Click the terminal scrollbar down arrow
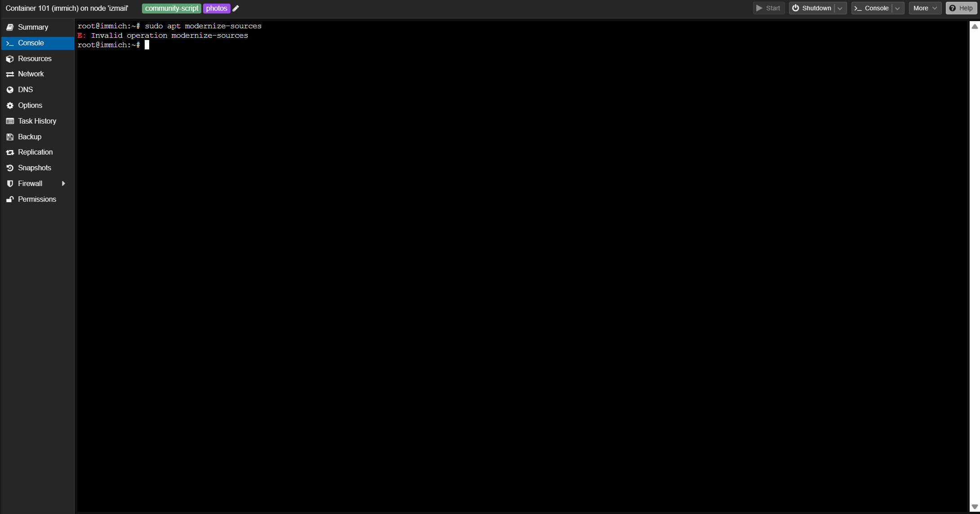 (974, 507)
